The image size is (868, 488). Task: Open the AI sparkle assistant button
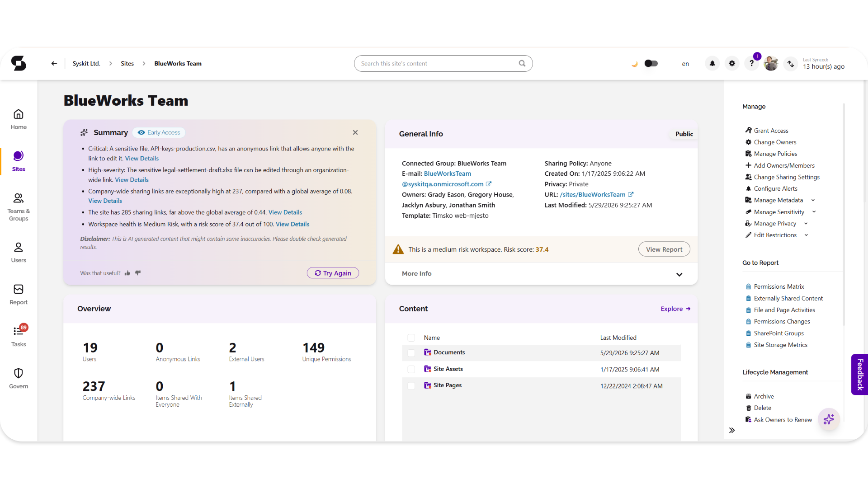[829, 419]
